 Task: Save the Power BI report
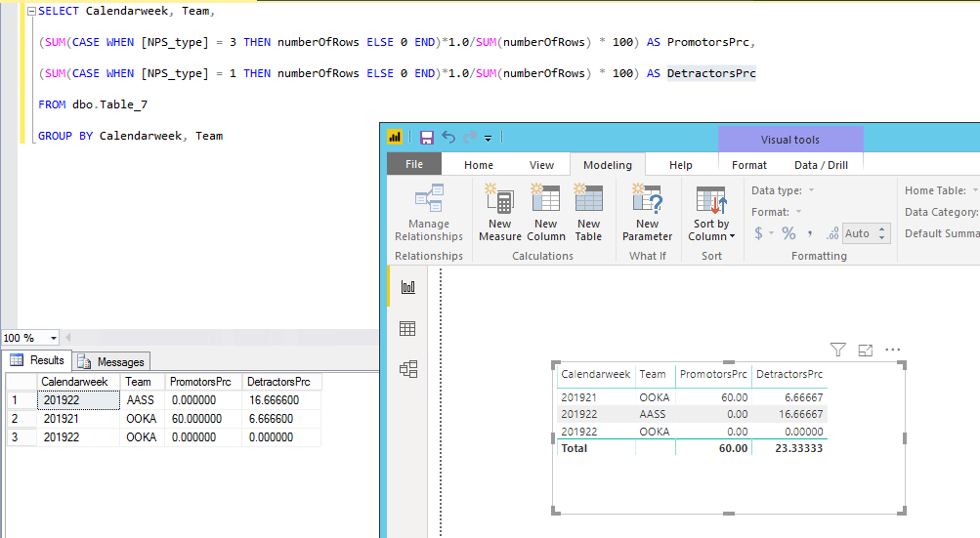(x=426, y=138)
